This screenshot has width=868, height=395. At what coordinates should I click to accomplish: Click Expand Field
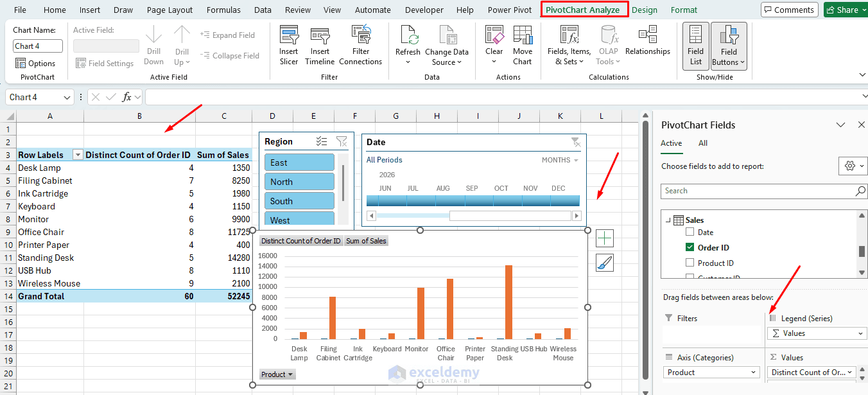click(x=227, y=35)
